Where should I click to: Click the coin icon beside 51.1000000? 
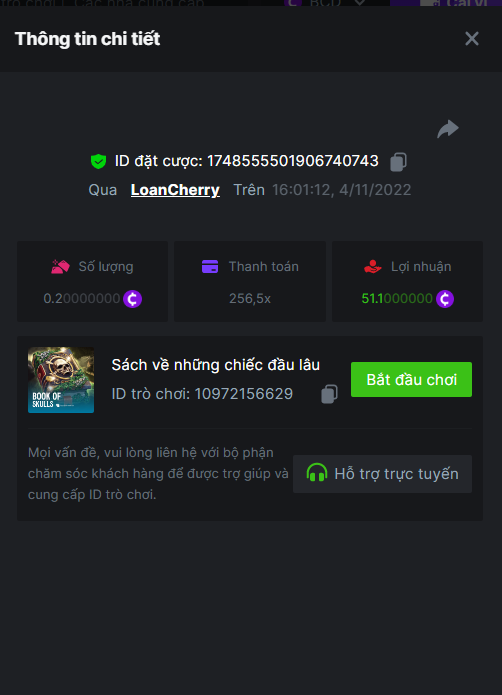tap(445, 299)
